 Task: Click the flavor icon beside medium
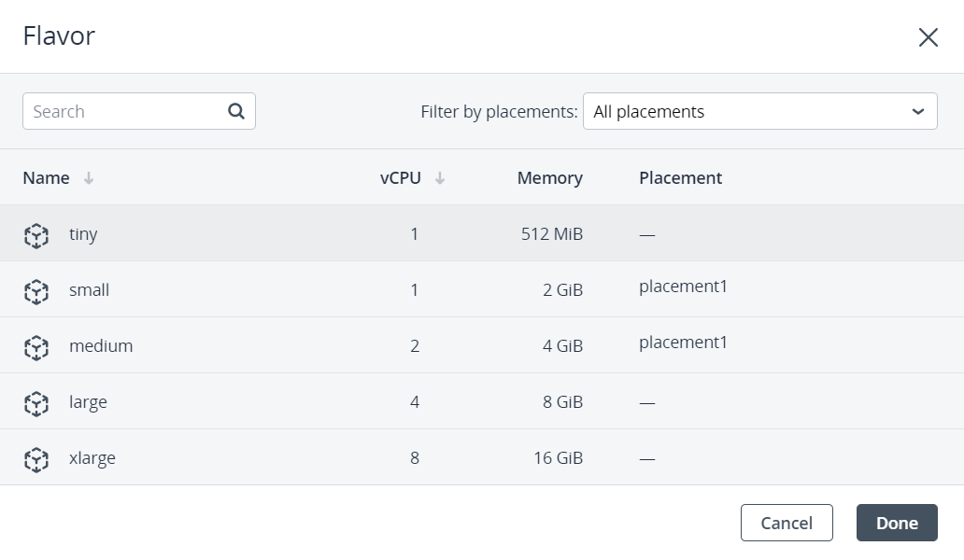click(x=35, y=347)
